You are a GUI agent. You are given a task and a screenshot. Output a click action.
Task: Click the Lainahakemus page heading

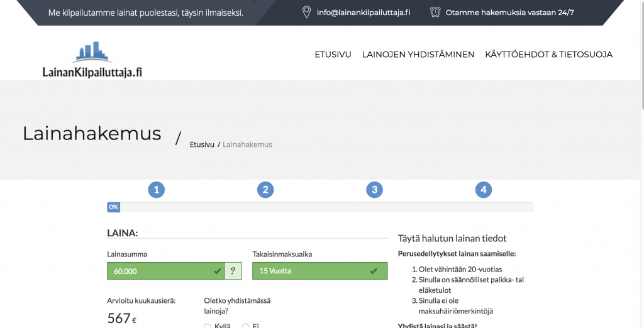click(x=92, y=133)
